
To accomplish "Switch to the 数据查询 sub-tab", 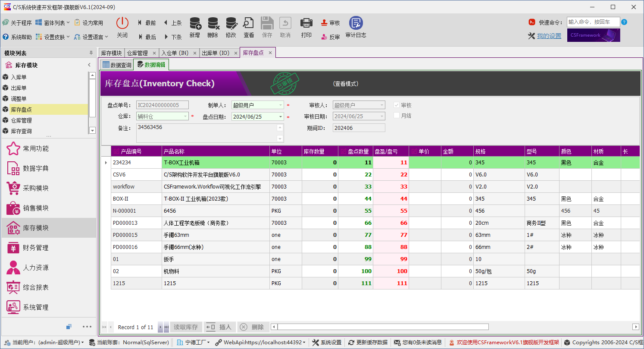I will (x=116, y=65).
